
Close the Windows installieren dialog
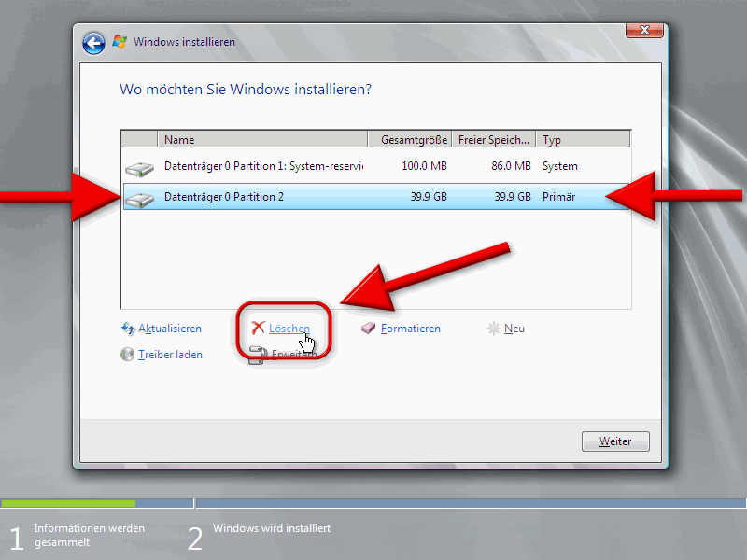tap(644, 30)
